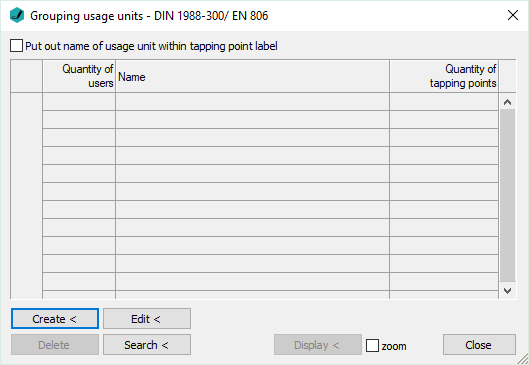Click the Close button
The image size is (529, 365).
click(479, 345)
